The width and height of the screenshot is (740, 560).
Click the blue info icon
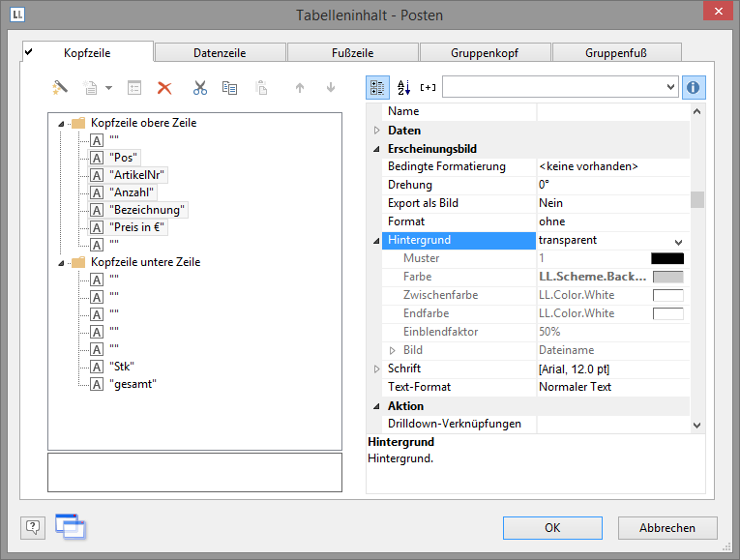point(694,88)
